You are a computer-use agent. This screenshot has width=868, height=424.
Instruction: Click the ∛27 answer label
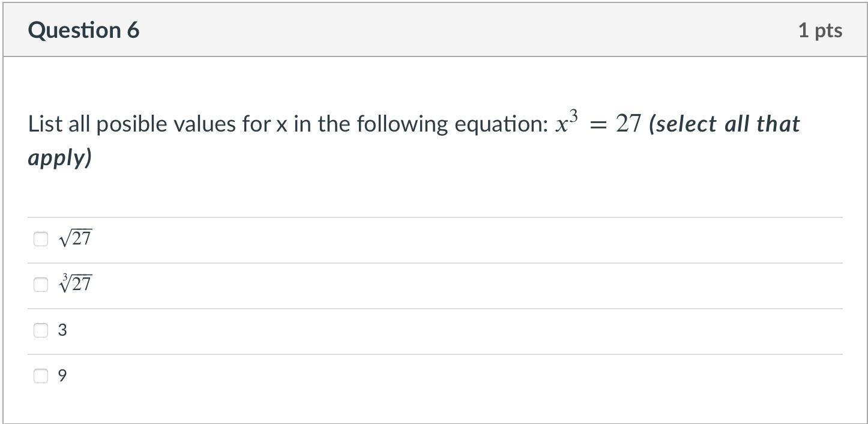click(76, 283)
